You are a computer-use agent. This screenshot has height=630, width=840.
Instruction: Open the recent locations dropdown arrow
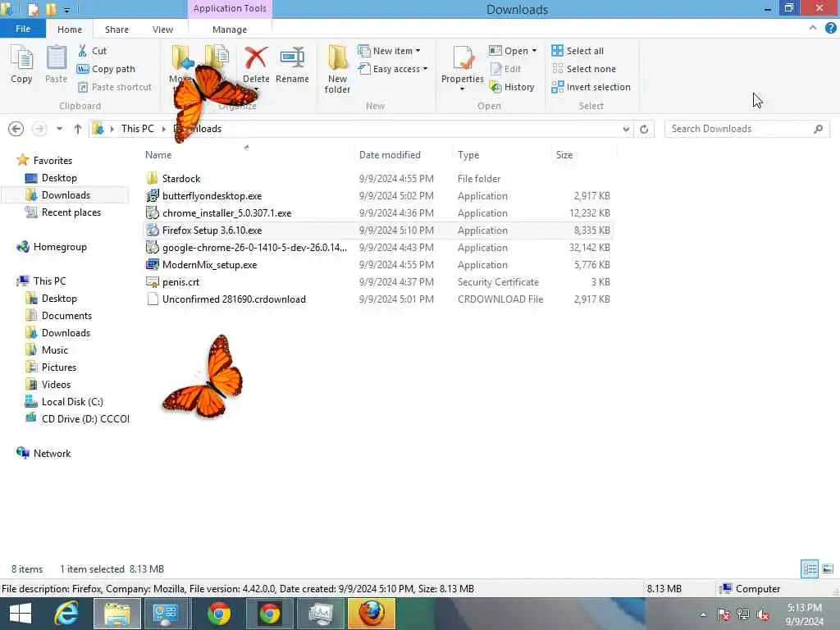[59, 129]
